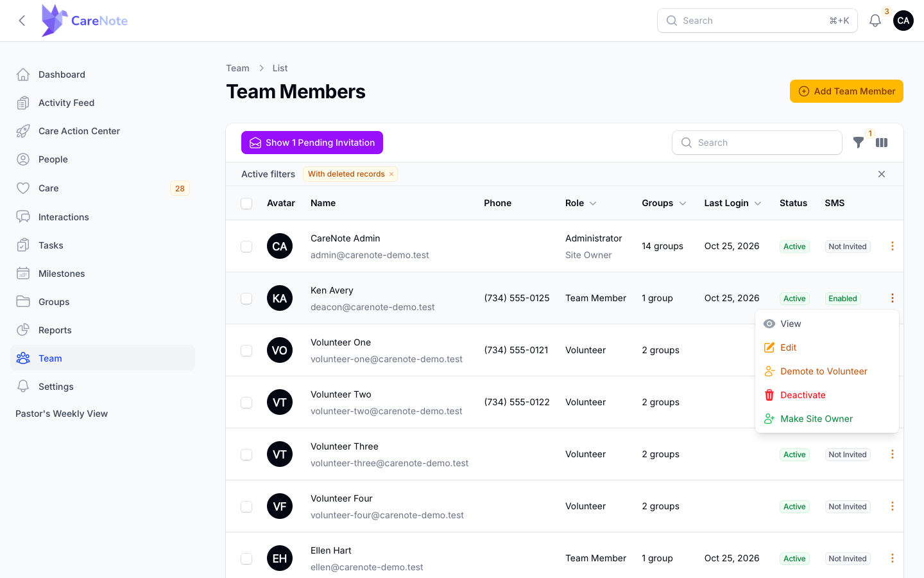Viewport: 924px width, 578px height.
Task: Select the CareNote Admin row checkbox
Action: coord(246,247)
